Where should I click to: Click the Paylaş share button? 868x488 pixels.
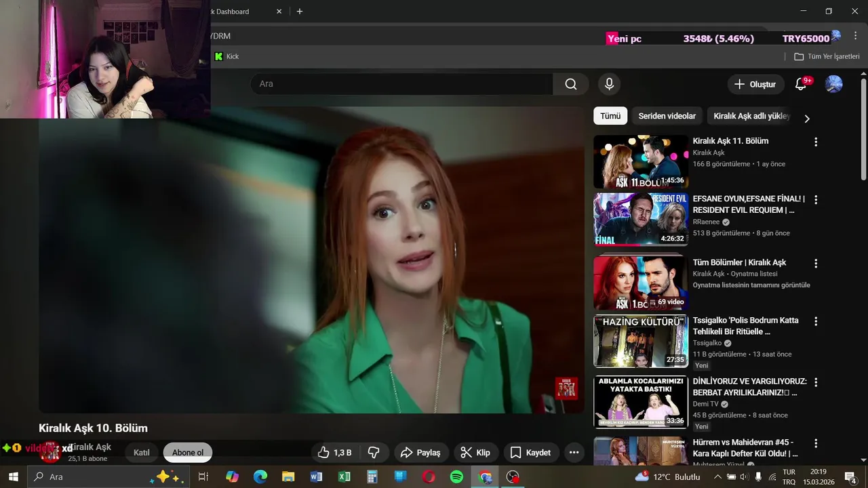point(420,452)
